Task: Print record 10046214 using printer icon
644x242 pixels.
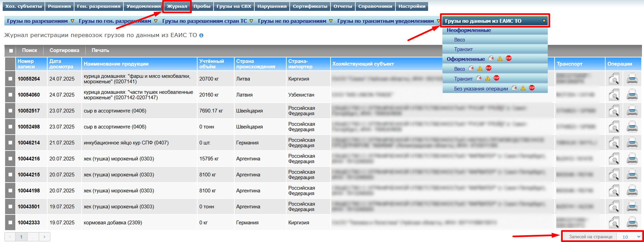Action: [632, 143]
